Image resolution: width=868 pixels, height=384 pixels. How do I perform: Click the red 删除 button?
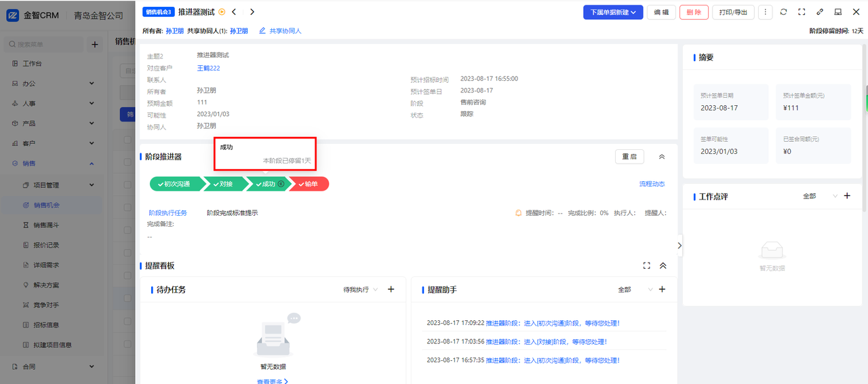pyautogui.click(x=694, y=12)
